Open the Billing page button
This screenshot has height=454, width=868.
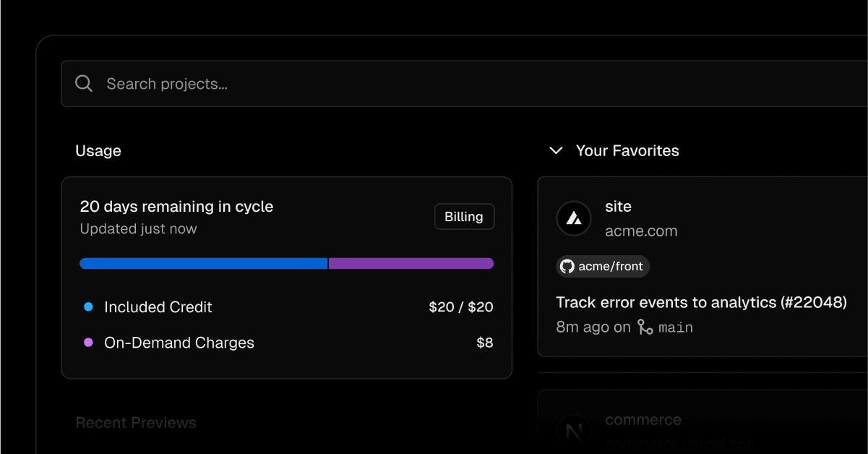[464, 217]
